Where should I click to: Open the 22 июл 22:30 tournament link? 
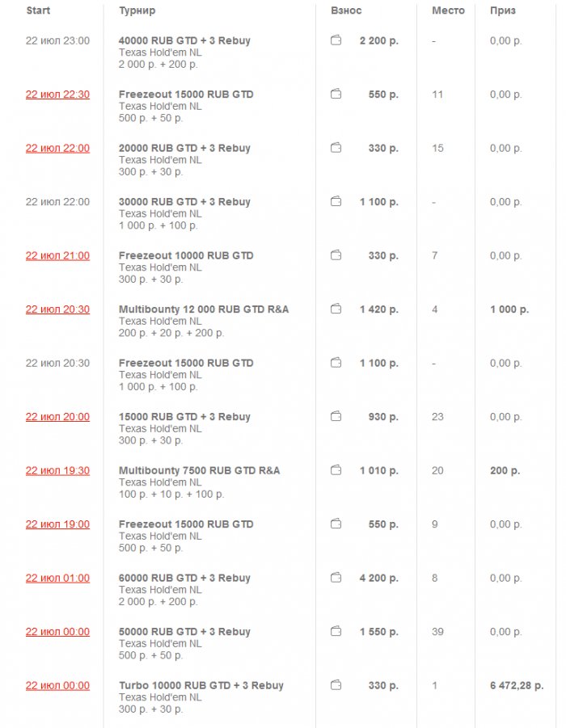[57, 95]
